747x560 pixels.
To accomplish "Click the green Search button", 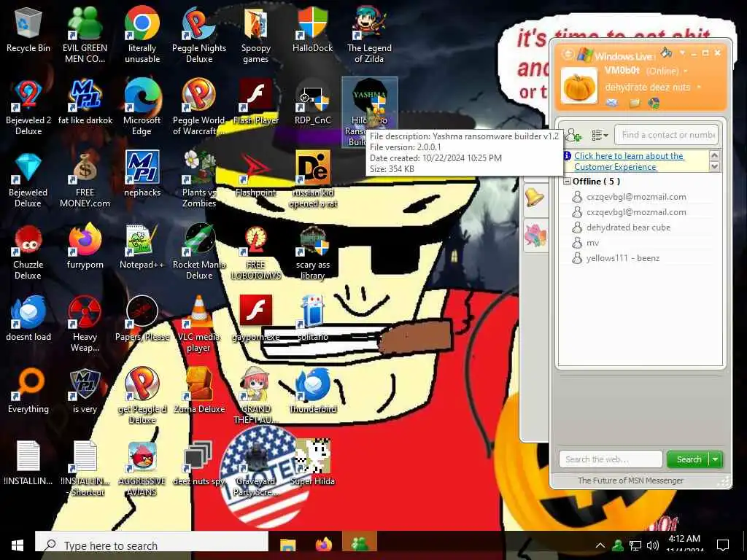I will coord(689,459).
